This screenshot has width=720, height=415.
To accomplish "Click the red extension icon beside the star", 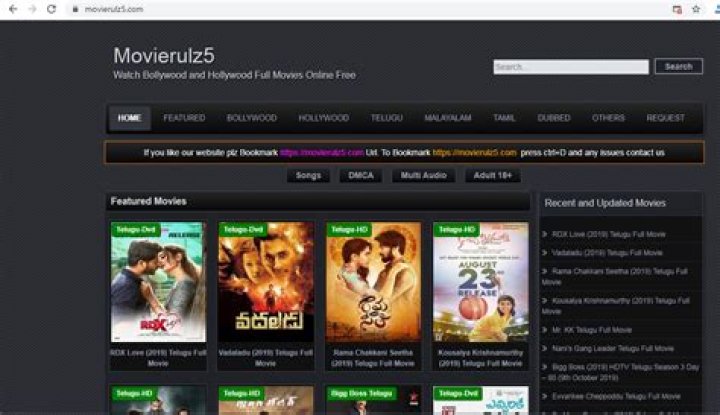I will [x=677, y=9].
